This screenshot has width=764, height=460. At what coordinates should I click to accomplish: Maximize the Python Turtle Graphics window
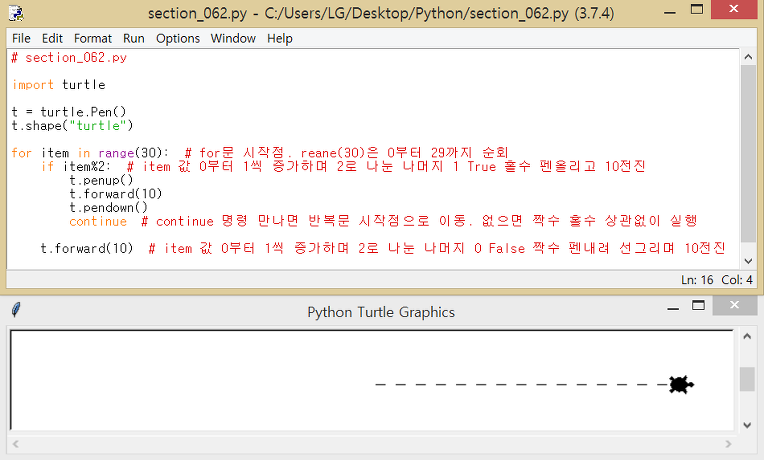tap(698, 306)
